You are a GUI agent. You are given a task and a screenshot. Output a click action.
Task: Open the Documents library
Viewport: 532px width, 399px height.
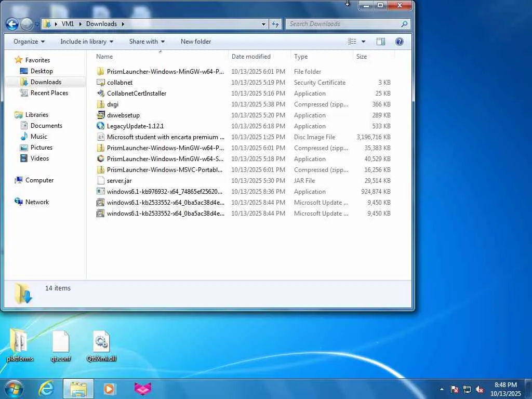[x=46, y=126]
